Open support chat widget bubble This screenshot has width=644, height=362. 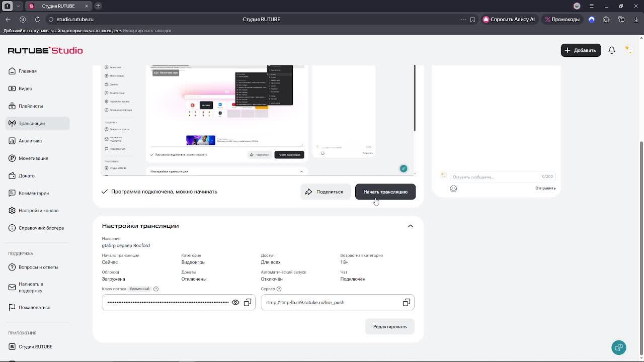click(x=619, y=347)
